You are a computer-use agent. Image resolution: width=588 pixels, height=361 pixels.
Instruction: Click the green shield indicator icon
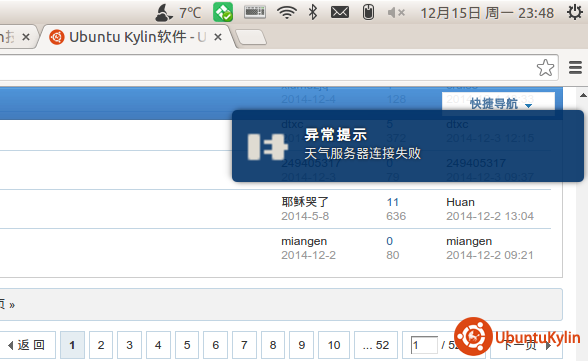point(223,12)
